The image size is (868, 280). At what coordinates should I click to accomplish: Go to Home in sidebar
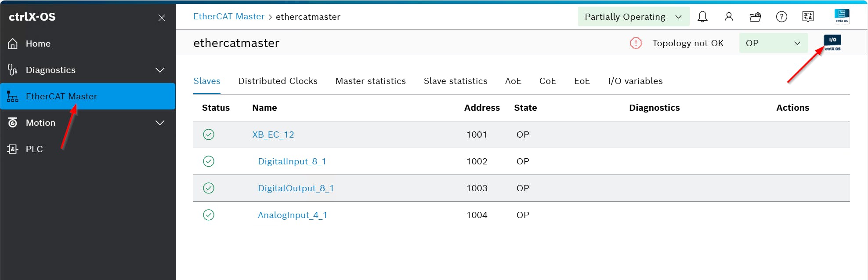(x=38, y=44)
